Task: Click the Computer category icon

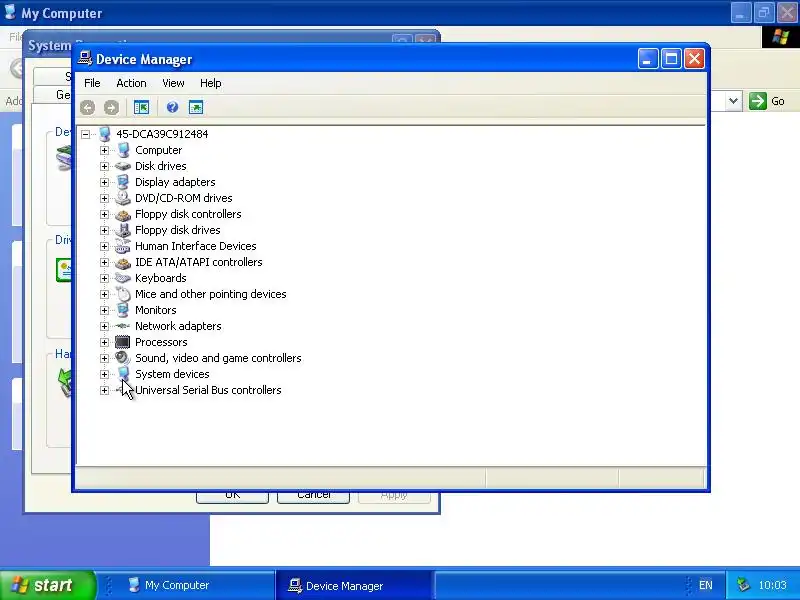Action: click(x=123, y=150)
